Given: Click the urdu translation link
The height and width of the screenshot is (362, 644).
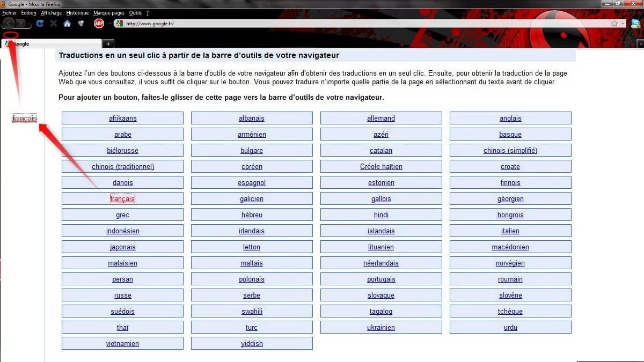Looking at the screenshot, I should (510, 328).
